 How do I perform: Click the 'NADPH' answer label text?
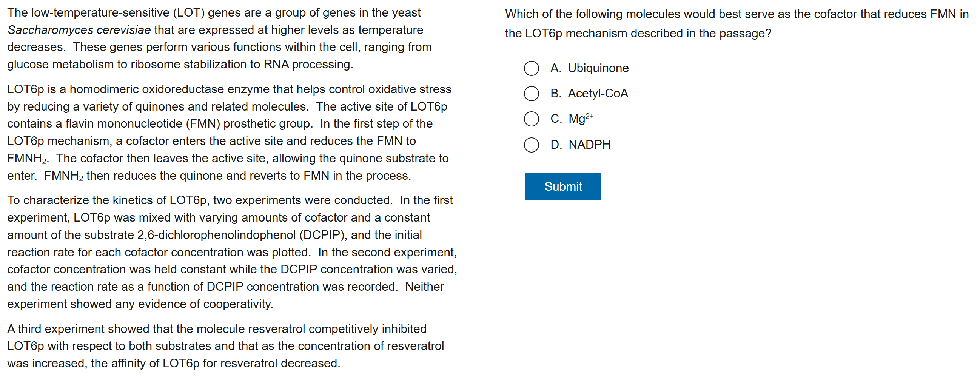tap(589, 145)
